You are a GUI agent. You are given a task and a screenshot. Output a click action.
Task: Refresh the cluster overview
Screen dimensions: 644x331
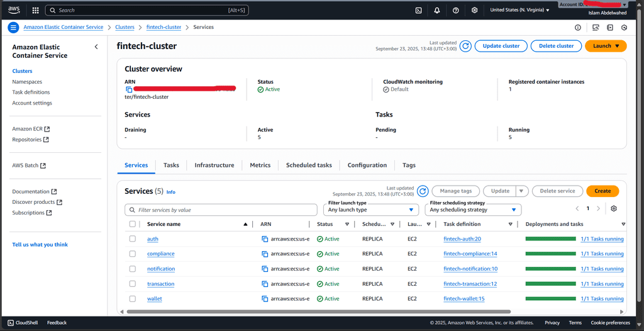(465, 46)
